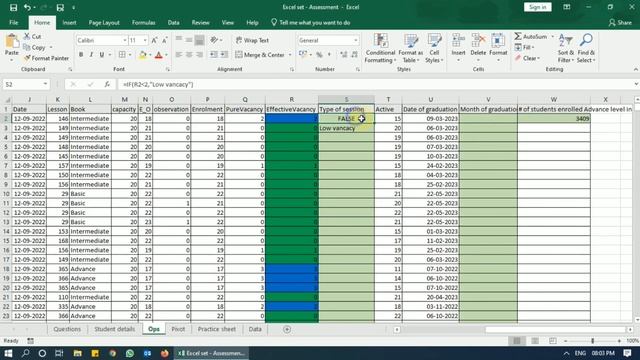Click the Insert Function fx icon
The height and width of the screenshot is (360, 640).
107,84
